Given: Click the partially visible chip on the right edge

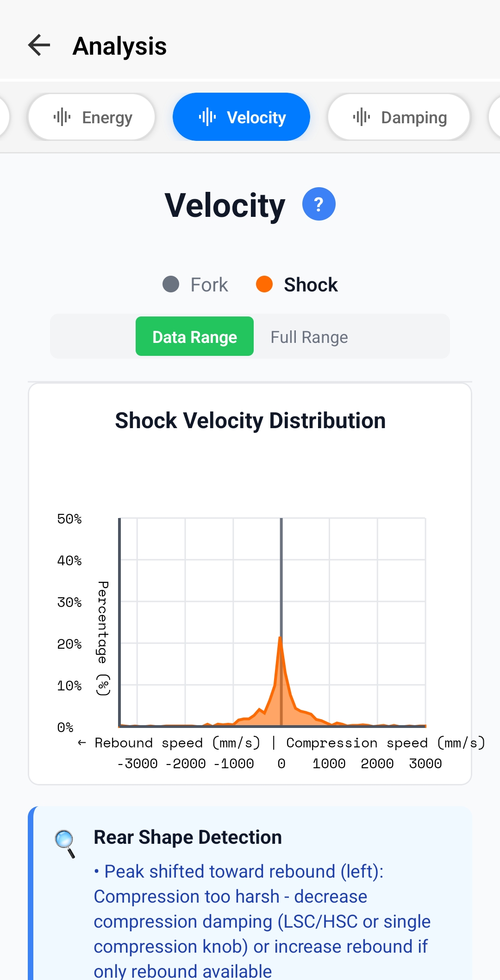Looking at the screenshot, I should pos(495,117).
